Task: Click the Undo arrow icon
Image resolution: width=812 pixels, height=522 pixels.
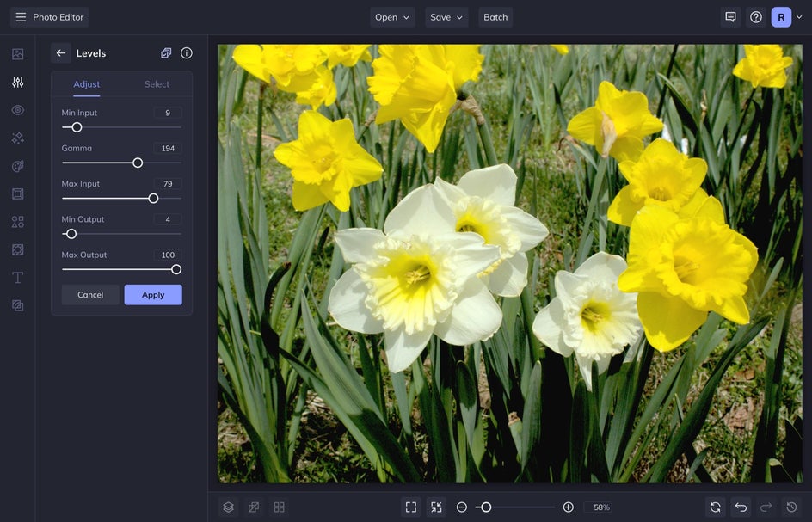Action: 741,507
